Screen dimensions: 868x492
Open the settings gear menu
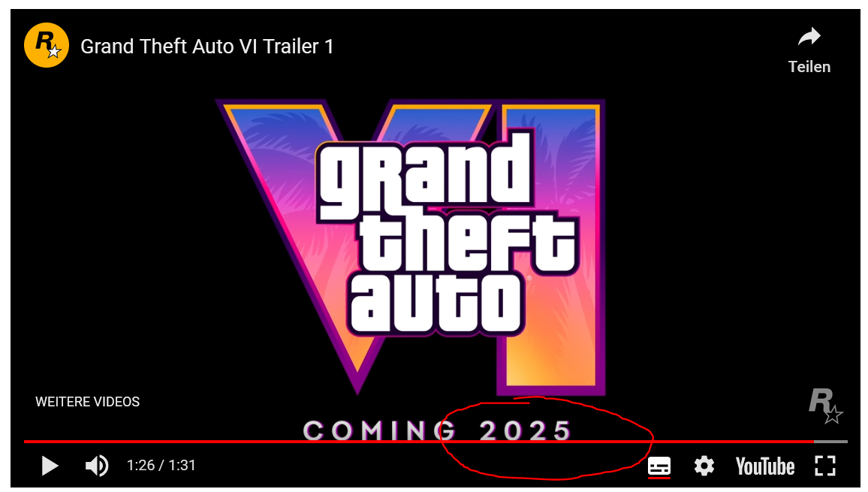click(x=704, y=466)
